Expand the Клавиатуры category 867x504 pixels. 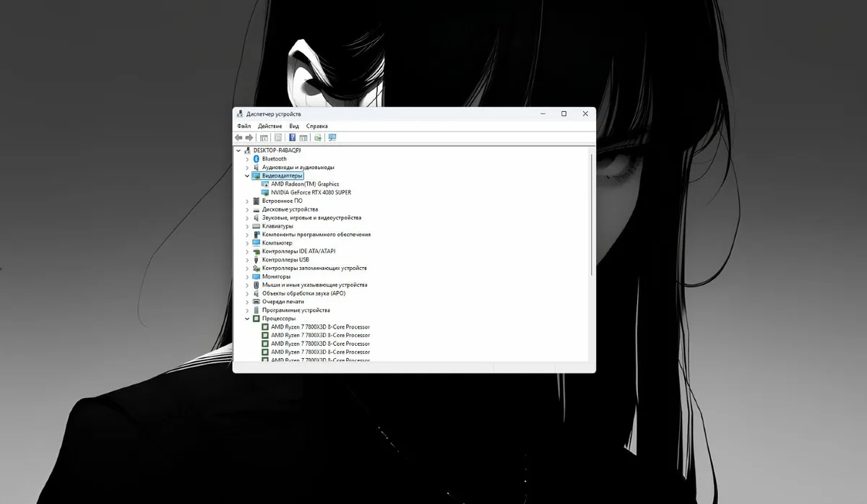pyautogui.click(x=247, y=226)
